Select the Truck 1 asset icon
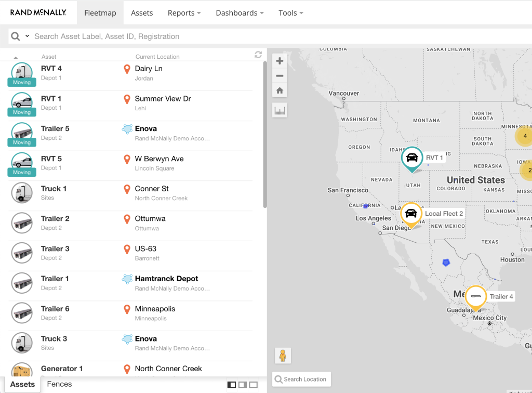 22,192
